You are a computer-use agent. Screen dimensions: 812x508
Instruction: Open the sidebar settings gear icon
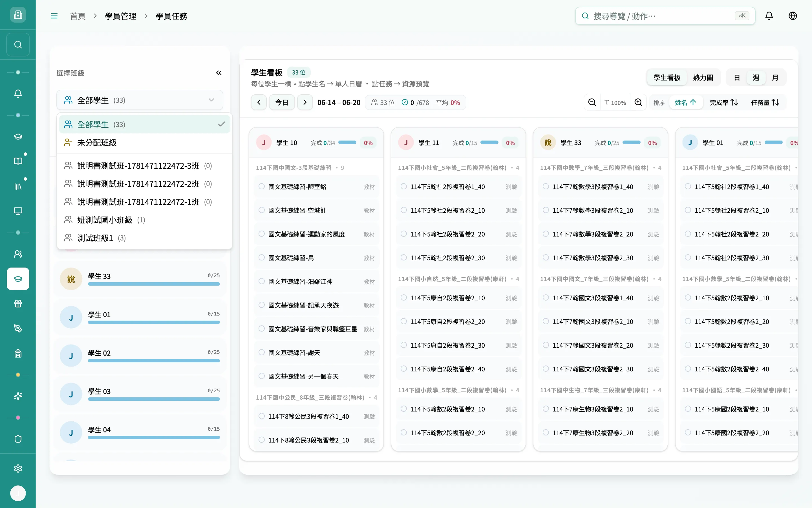(18, 468)
